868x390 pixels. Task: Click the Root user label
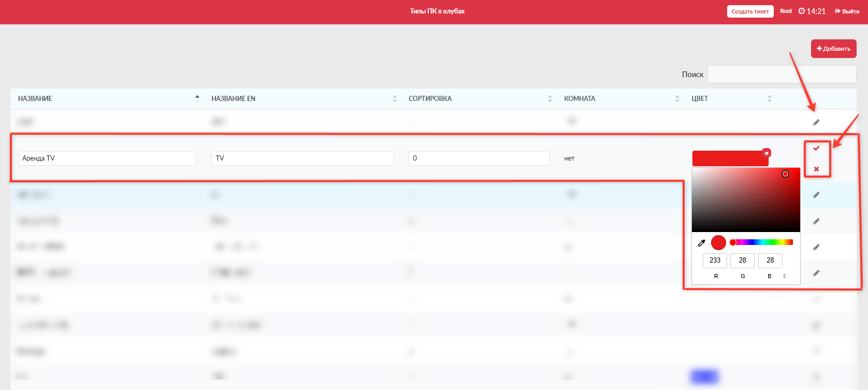[x=786, y=11]
